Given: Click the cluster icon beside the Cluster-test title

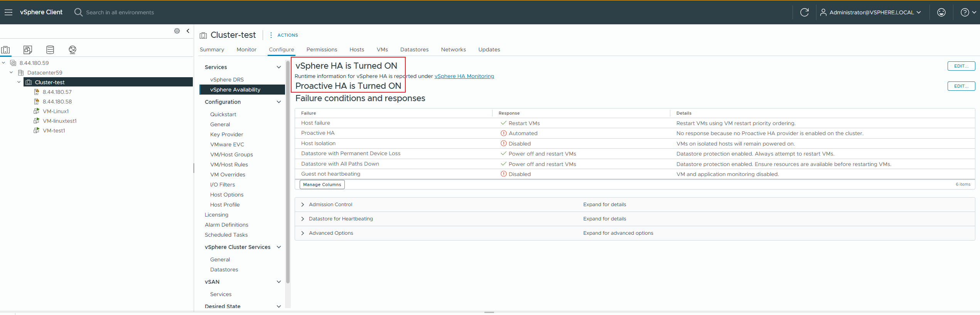Looking at the screenshot, I should (203, 36).
